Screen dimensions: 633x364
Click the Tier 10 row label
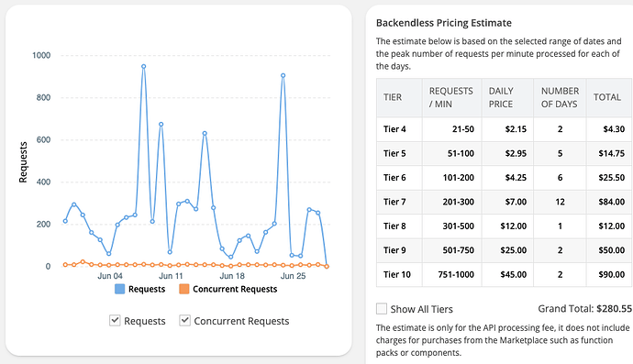[397, 274]
